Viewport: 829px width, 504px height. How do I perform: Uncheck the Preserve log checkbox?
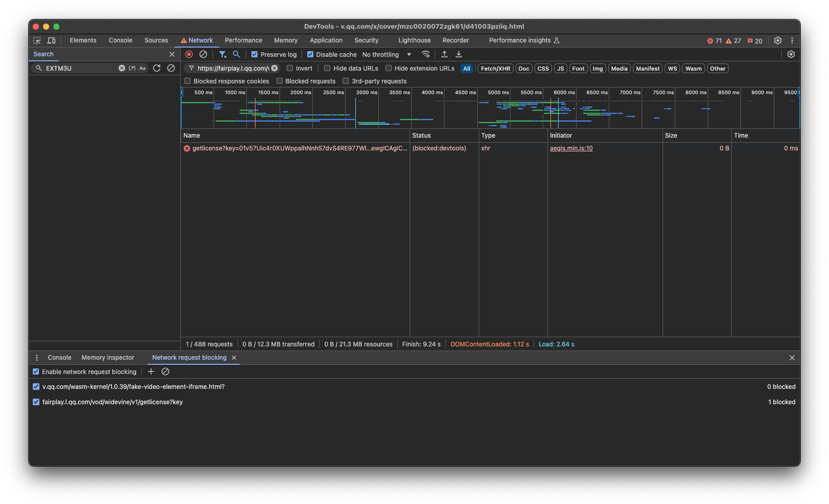pyautogui.click(x=254, y=54)
